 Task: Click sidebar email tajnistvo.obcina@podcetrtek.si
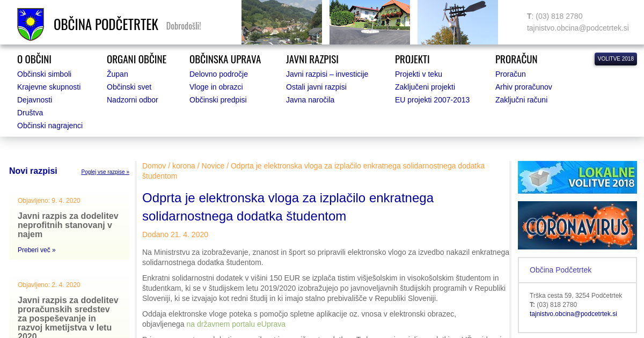(x=573, y=314)
